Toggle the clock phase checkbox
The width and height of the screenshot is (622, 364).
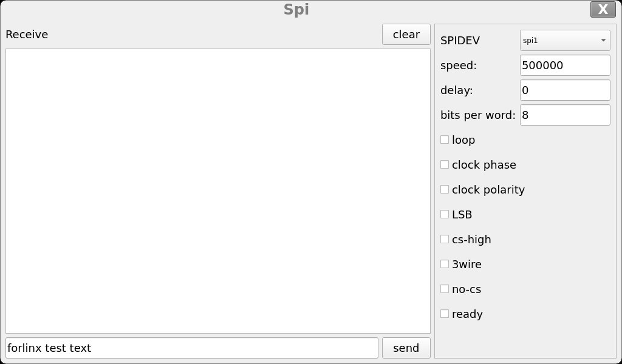coord(445,165)
